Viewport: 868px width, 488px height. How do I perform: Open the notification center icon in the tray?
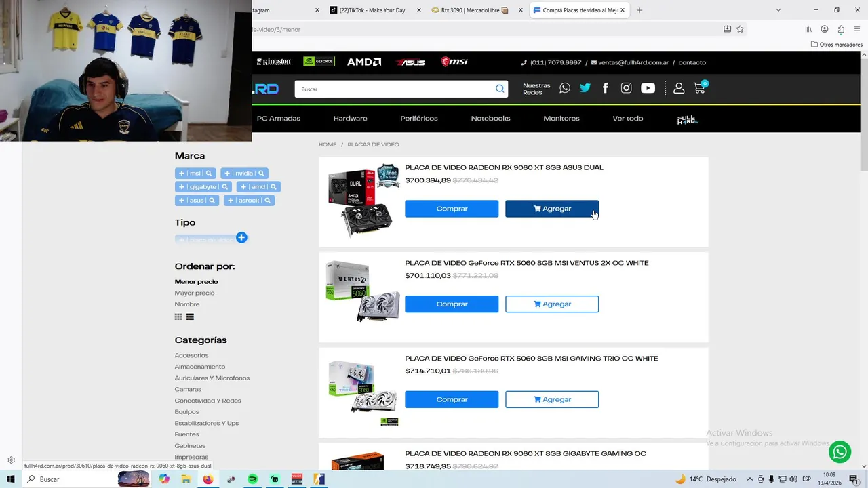point(854,479)
